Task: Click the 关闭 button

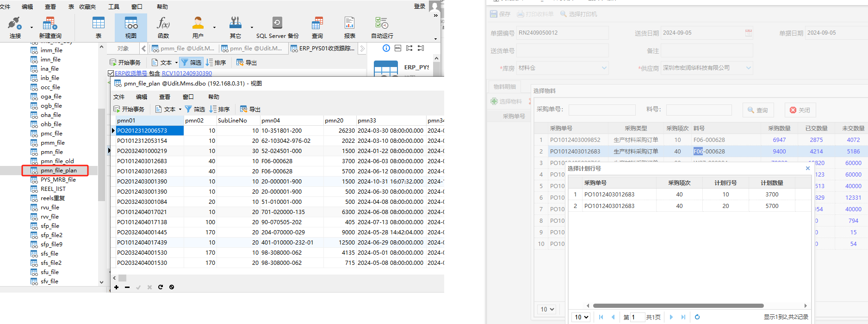Action: 800,110
